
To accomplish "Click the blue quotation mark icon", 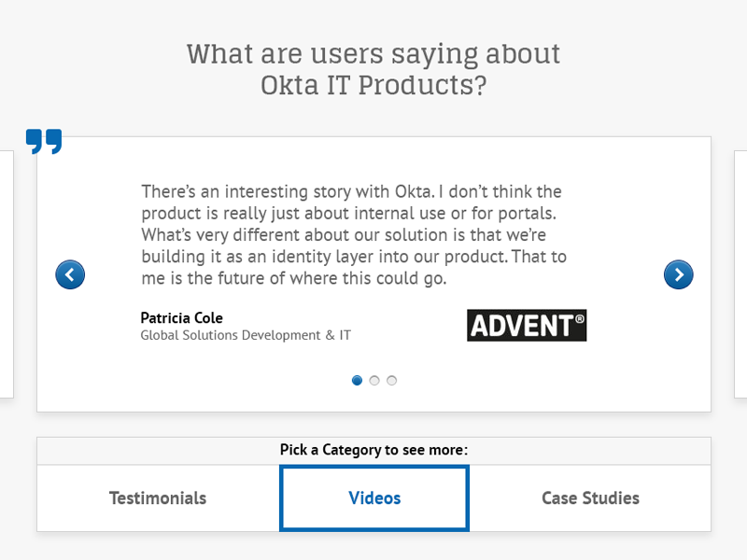I will [44, 142].
